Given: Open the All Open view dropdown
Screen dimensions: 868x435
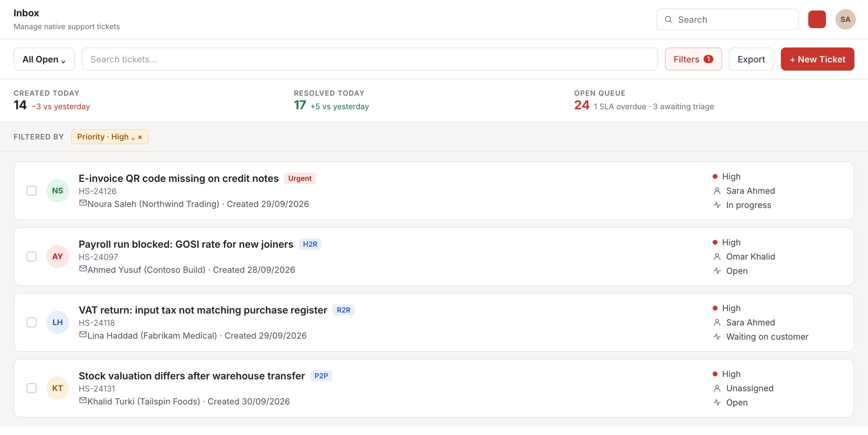Looking at the screenshot, I should [44, 59].
